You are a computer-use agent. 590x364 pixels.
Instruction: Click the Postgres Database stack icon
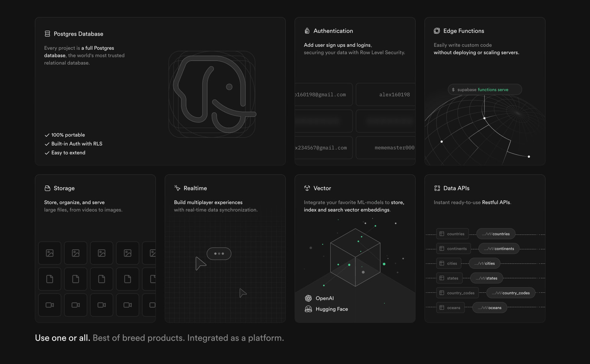click(x=47, y=34)
